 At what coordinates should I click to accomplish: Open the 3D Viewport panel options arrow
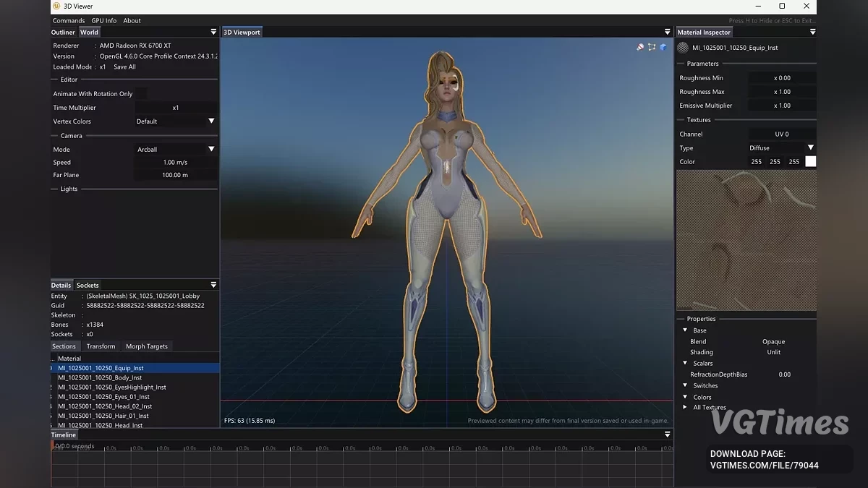point(667,32)
